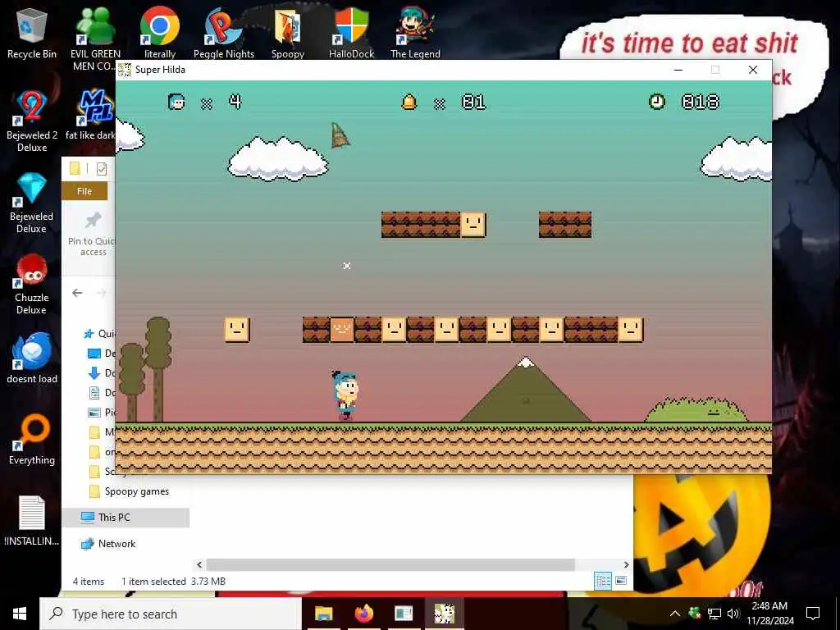Show hidden system tray icons
This screenshot has width=840, height=630.
coord(675,614)
